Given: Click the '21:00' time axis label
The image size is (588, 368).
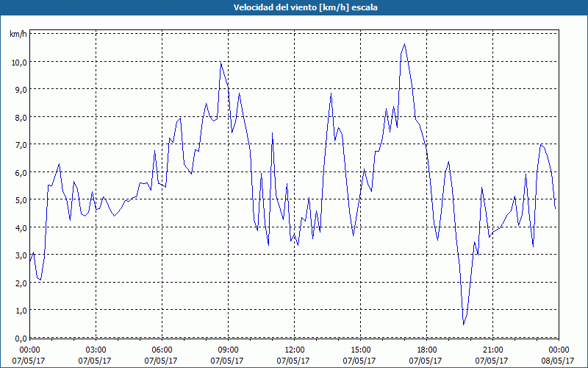Looking at the screenshot, I should (x=492, y=350).
